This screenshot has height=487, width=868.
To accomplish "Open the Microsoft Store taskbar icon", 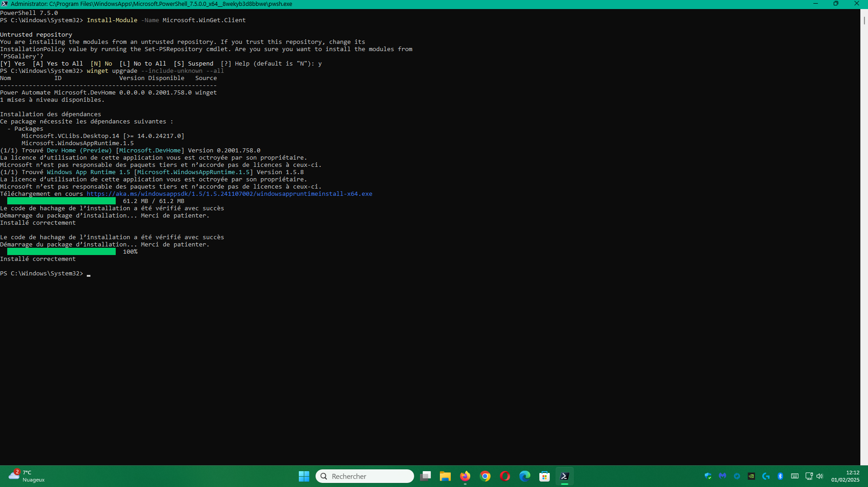I will point(545,476).
